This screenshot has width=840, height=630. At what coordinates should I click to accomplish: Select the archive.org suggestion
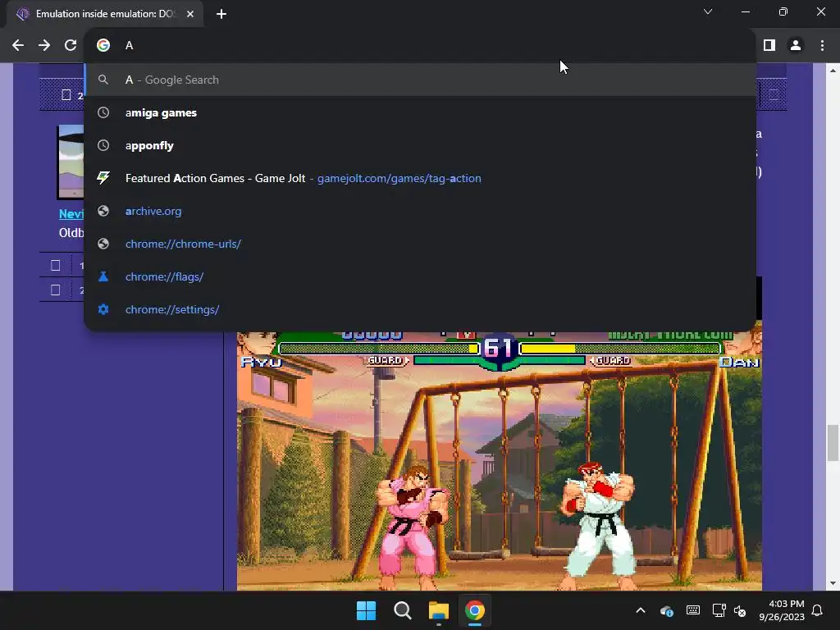click(x=420, y=211)
